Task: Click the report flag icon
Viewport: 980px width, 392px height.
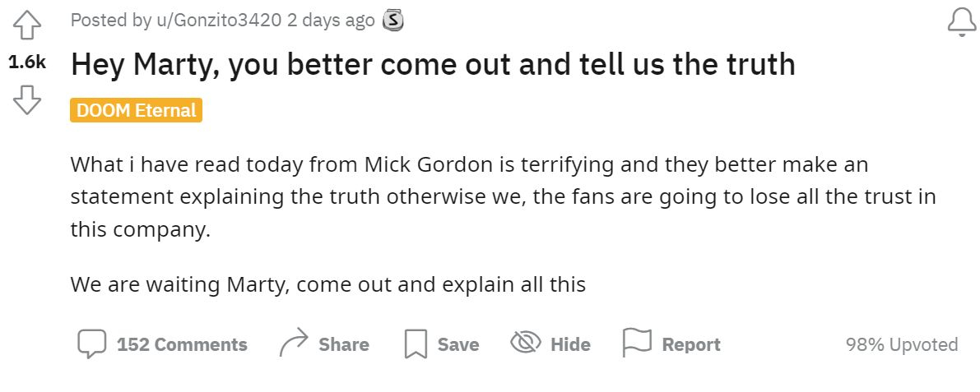Action: pos(636,342)
